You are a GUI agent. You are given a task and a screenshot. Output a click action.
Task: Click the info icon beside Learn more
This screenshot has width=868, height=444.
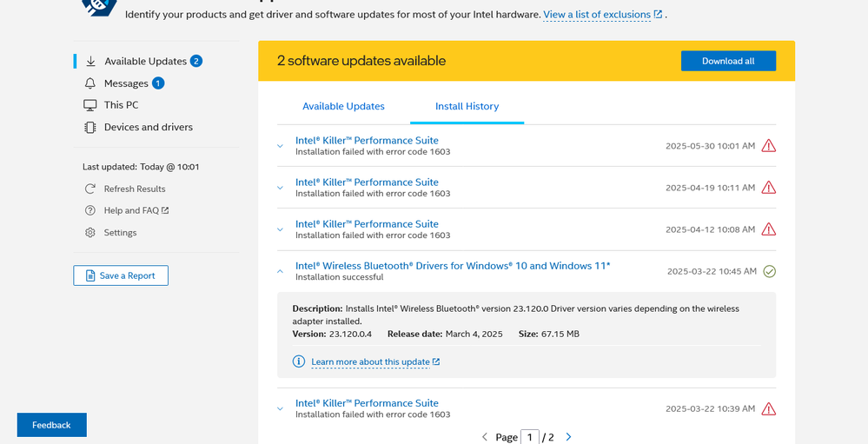[299, 361]
